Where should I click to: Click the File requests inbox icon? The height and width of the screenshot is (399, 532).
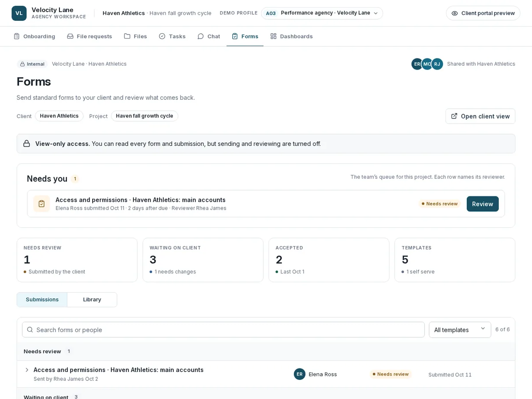pyautogui.click(x=70, y=36)
